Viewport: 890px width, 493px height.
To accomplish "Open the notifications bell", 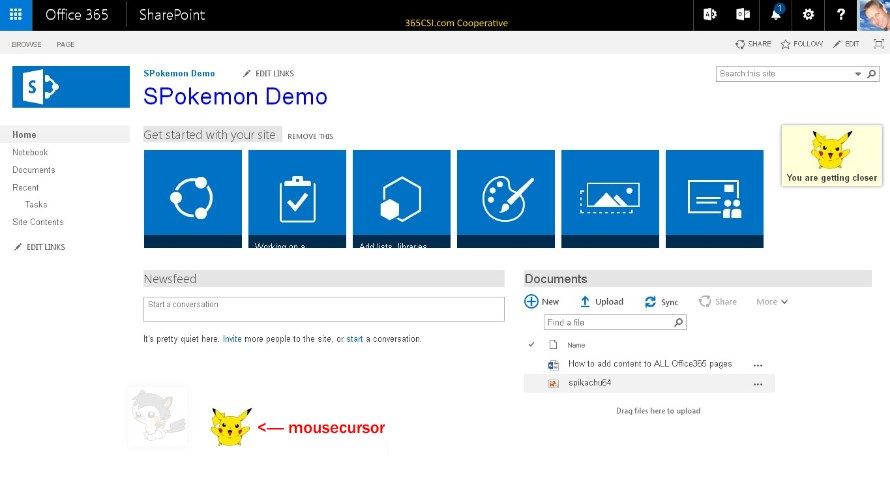I will [776, 15].
